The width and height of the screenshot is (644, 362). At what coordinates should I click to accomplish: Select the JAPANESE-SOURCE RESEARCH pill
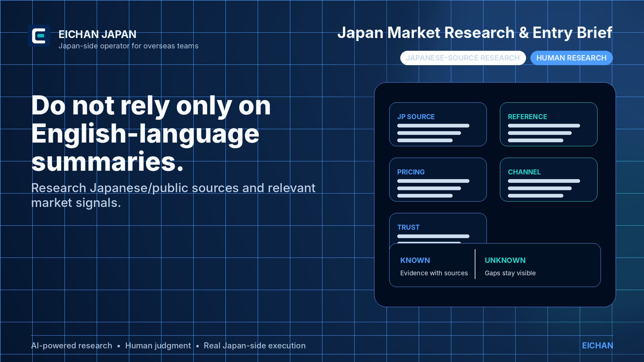pyautogui.click(x=463, y=58)
